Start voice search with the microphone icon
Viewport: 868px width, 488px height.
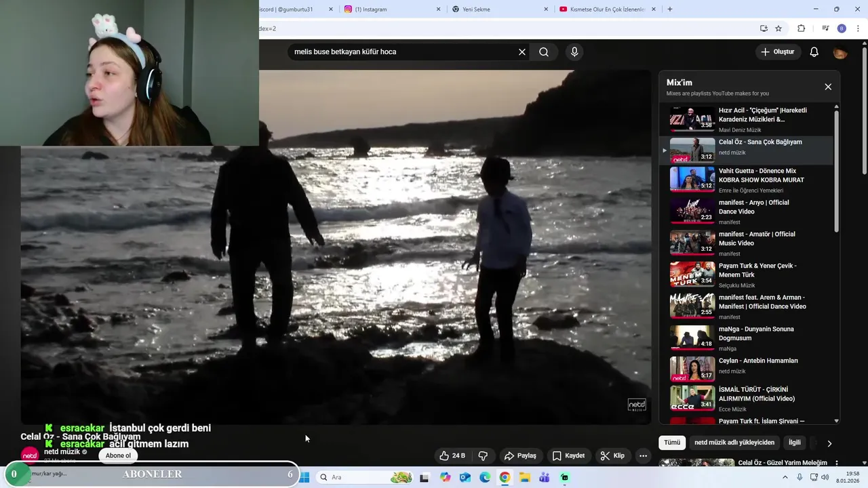(574, 52)
